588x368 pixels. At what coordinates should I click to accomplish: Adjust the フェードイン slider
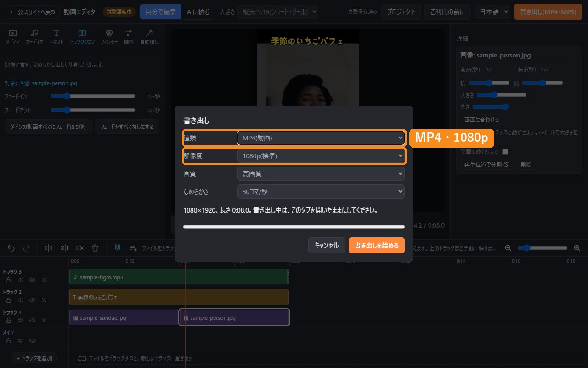coord(93,96)
